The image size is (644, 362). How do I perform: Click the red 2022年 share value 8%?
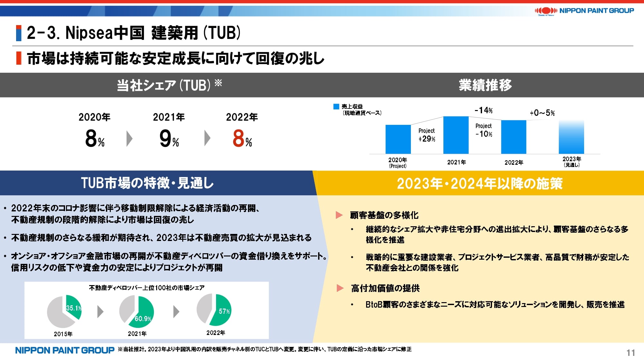click(242, 138)
